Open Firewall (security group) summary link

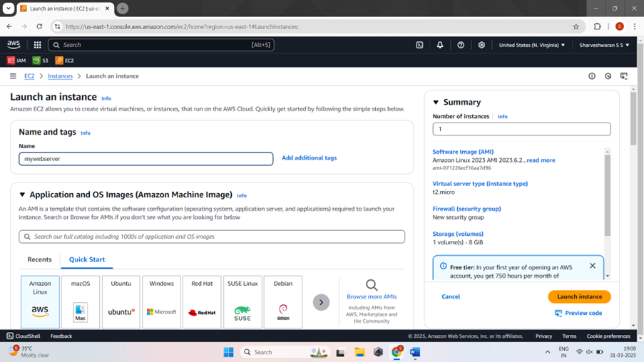(466, 209)
